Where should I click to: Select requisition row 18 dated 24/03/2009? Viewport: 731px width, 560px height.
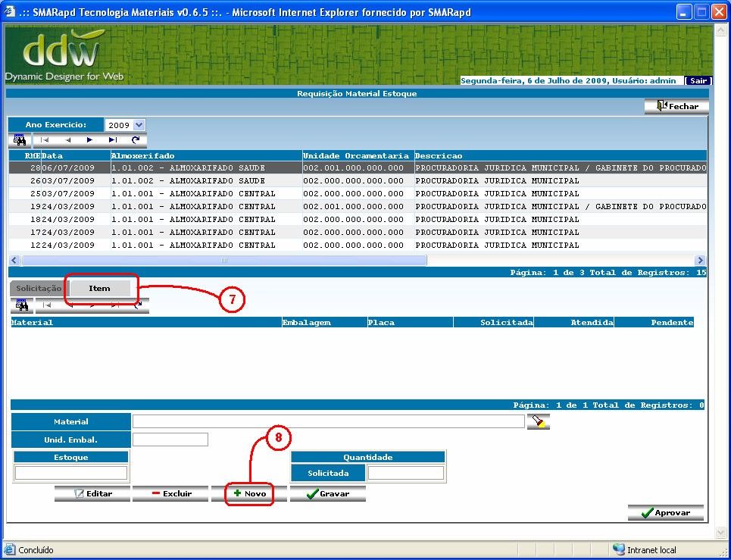358,219
